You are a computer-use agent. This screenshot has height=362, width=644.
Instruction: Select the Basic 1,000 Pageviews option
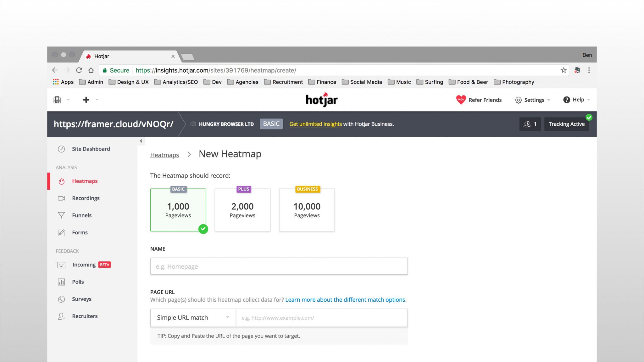[178, 210]
